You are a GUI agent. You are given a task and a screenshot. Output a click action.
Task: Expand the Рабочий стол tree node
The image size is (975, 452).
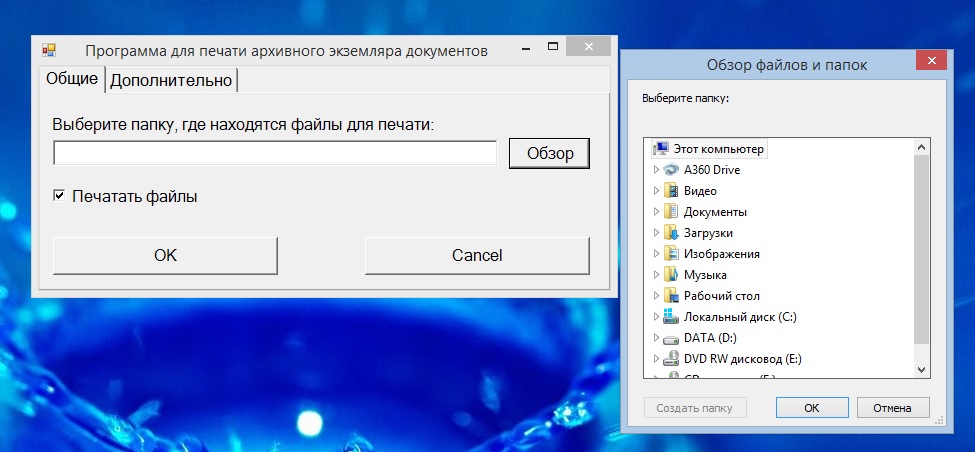pyautogui.click(x=656, y=296)
